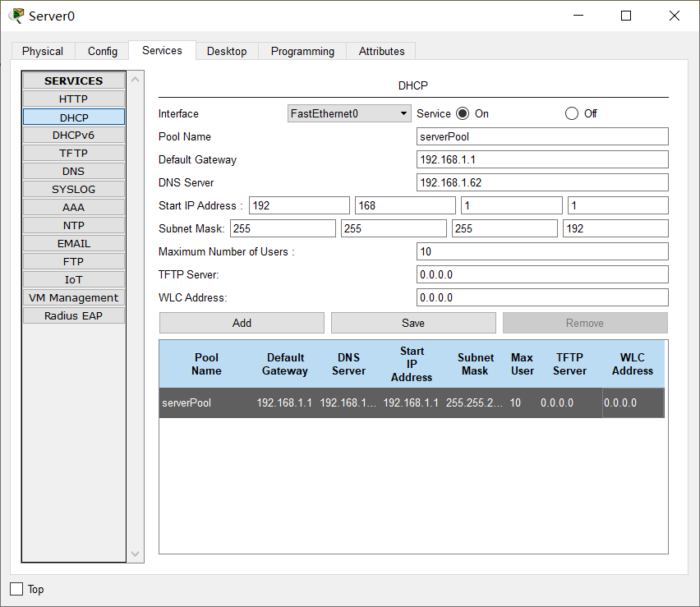Click the DNS Server column header
700x607 pixels.
348,364
